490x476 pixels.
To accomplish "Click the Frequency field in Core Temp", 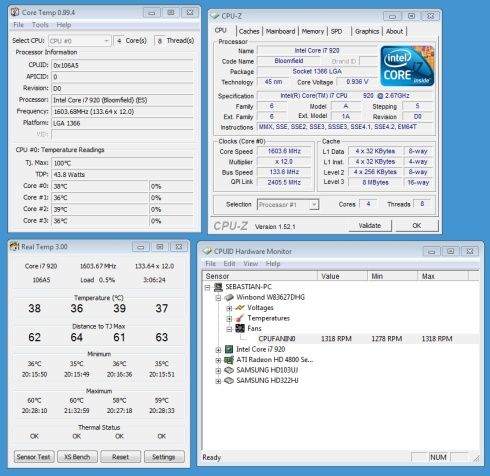I will coord(122,112).
